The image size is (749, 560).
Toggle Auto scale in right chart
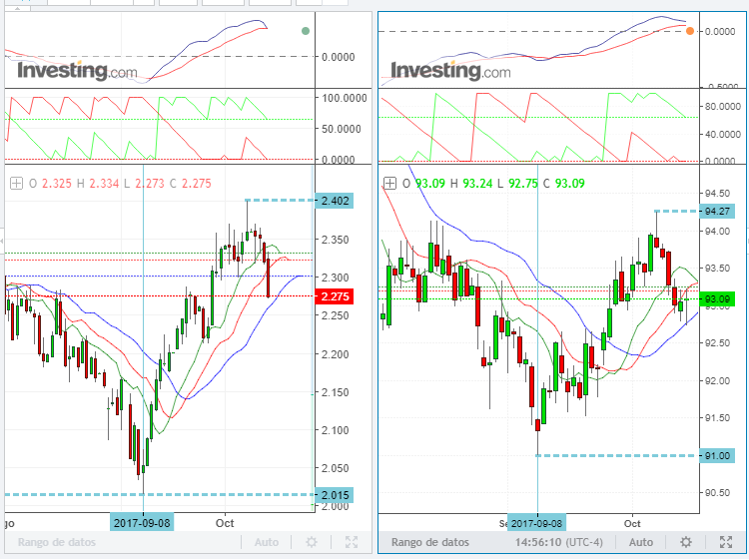pyautogui.click(x=642, y=542)
